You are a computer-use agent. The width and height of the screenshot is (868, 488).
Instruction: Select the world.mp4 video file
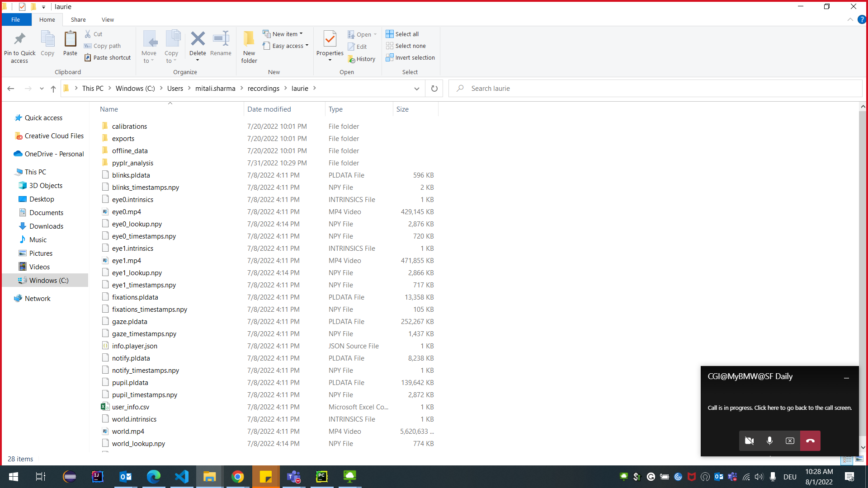[128, 431]
